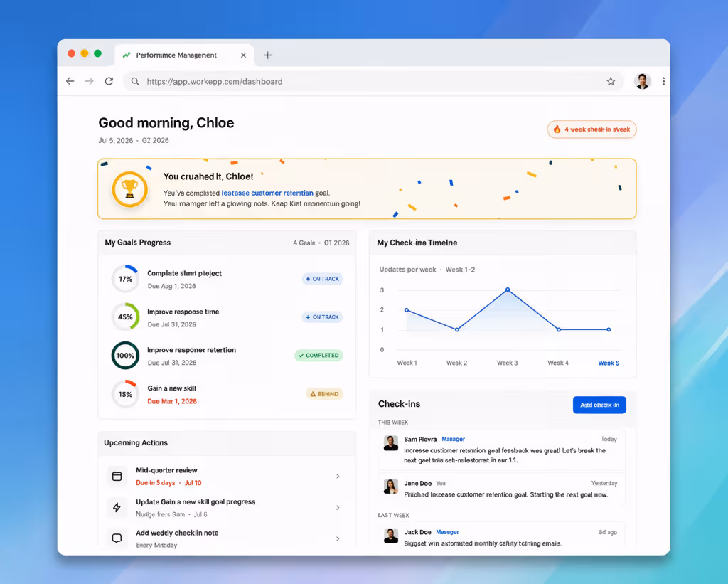
Task: Click the Add check-in button
Action: tap(599, 405)
